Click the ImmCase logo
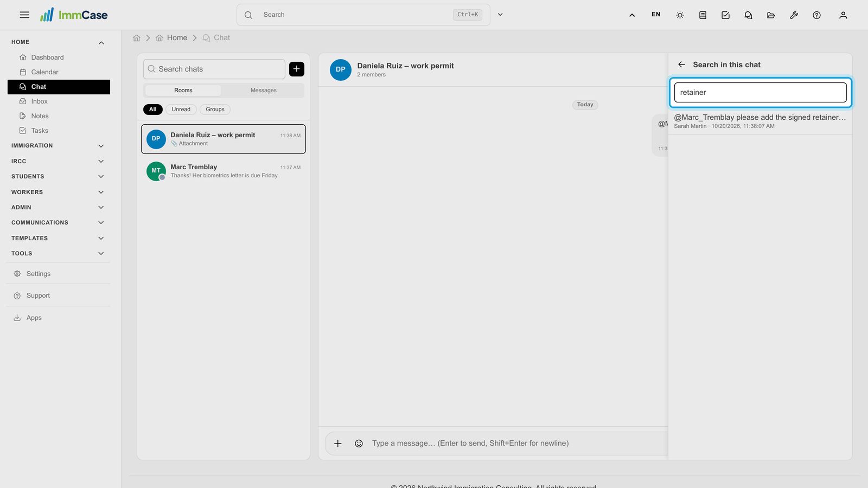The height and width of the screenshot is (488, 868). pos(74,15)
